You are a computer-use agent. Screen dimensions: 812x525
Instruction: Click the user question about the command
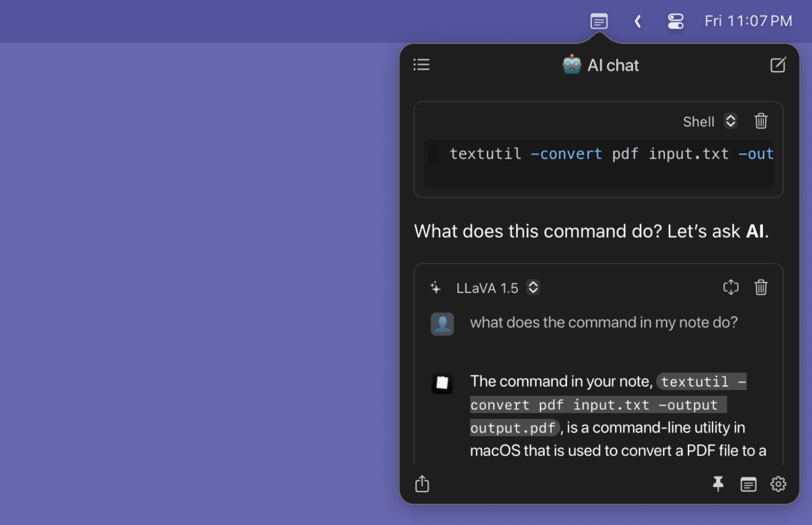coord(604,322)
